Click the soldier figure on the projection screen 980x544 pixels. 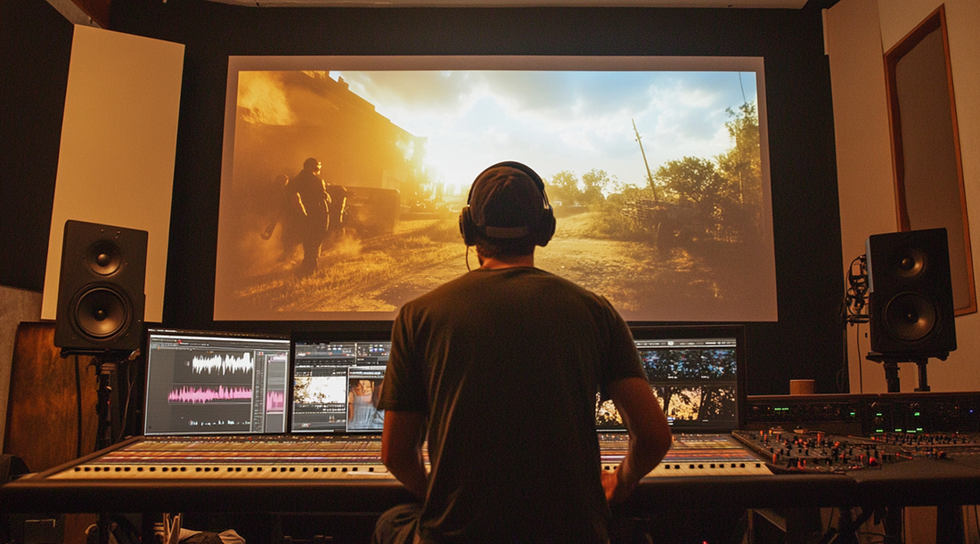pos(310,212)
